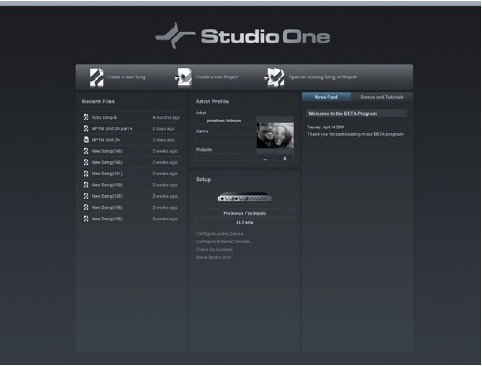
Task: Click the project icon beside MPTM Unit 2A
Action: click(x=86, y=140)
